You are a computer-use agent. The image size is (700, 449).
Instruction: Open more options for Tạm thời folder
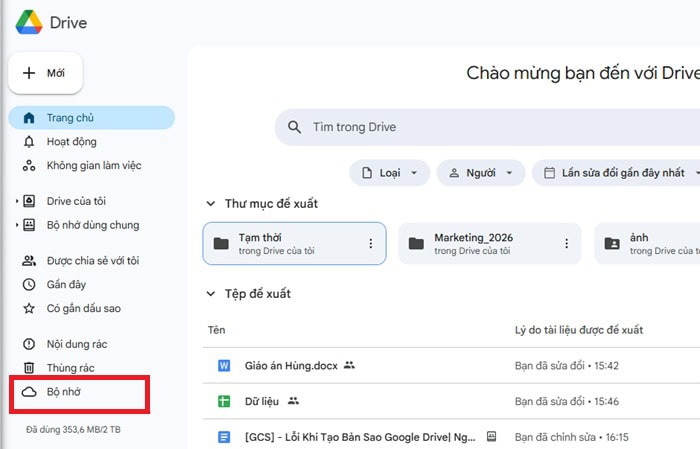[x=370, y=243]
